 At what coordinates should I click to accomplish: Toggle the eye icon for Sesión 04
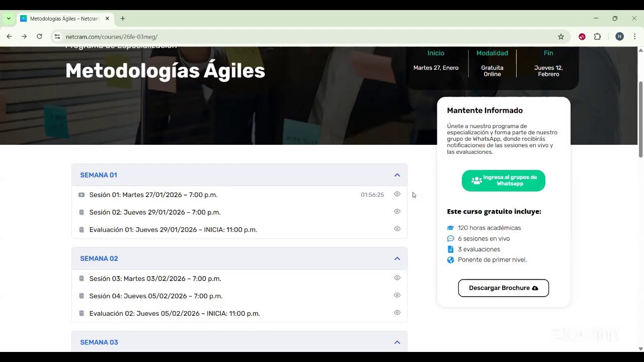click(397, 295)
